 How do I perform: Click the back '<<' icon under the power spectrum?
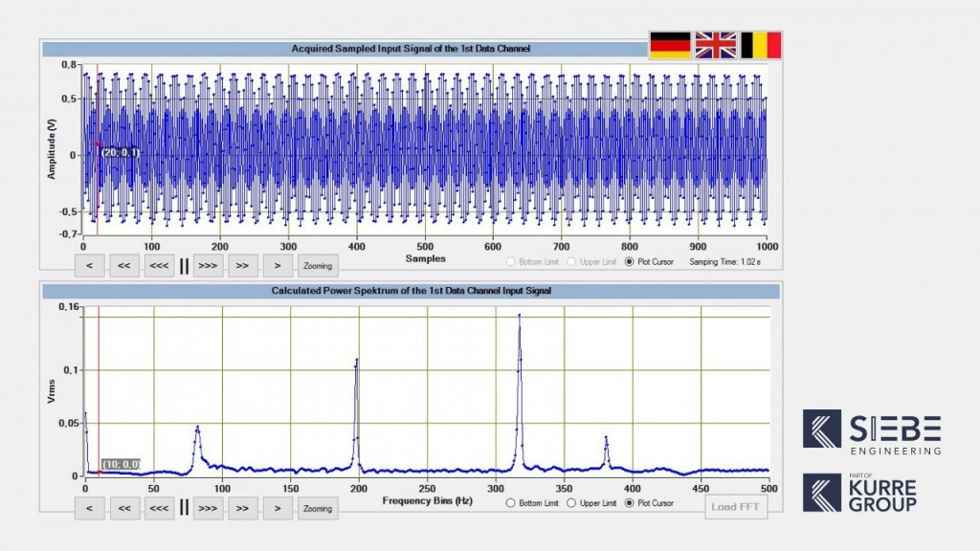click(x=122, y=508)
